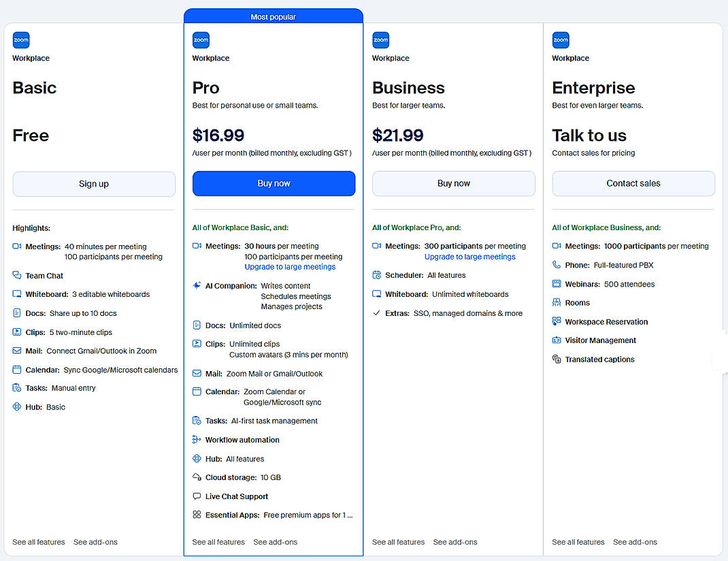
Task: Click the Essential Apps icon
Action: pos(197,515)
